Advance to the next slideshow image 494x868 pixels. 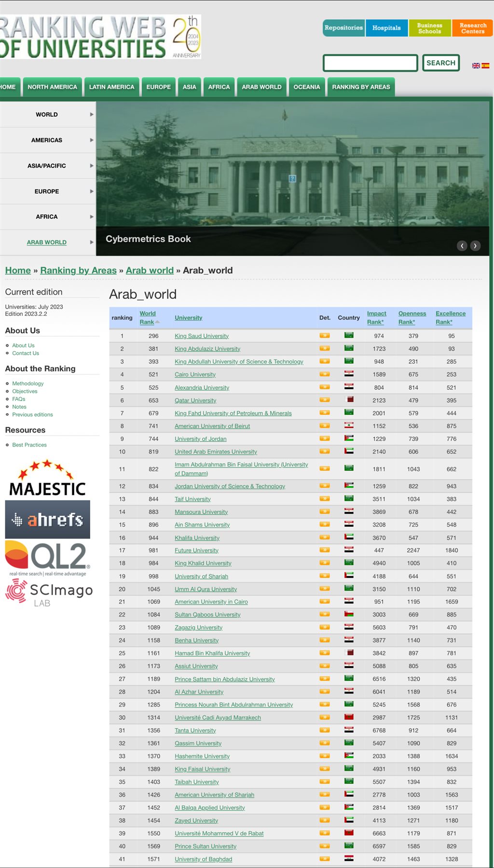coord(475,246)
